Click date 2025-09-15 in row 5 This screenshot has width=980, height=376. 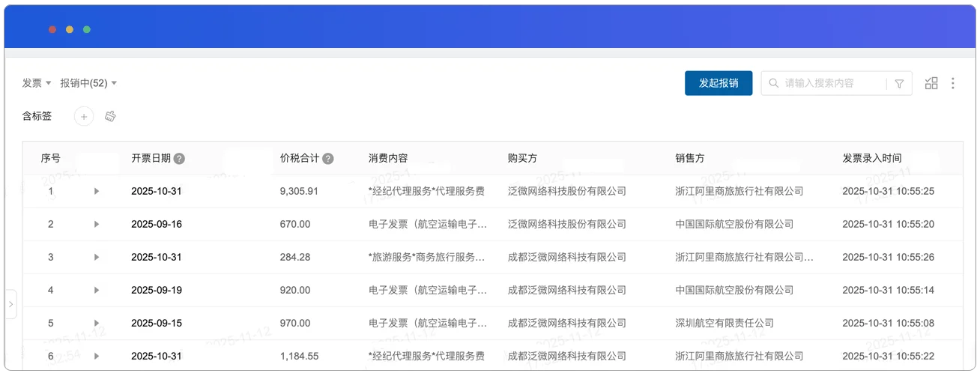[157, 323]
